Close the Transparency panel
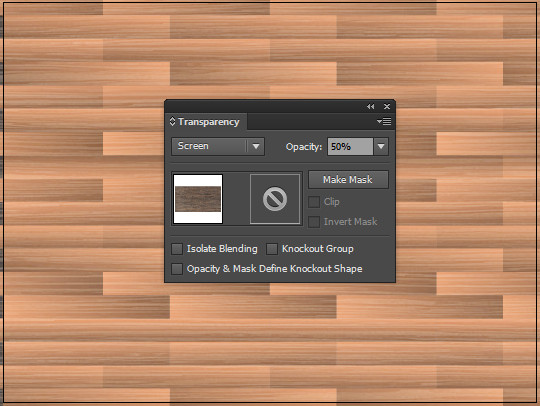Screen dimensions: 540x406 point(387,106)
